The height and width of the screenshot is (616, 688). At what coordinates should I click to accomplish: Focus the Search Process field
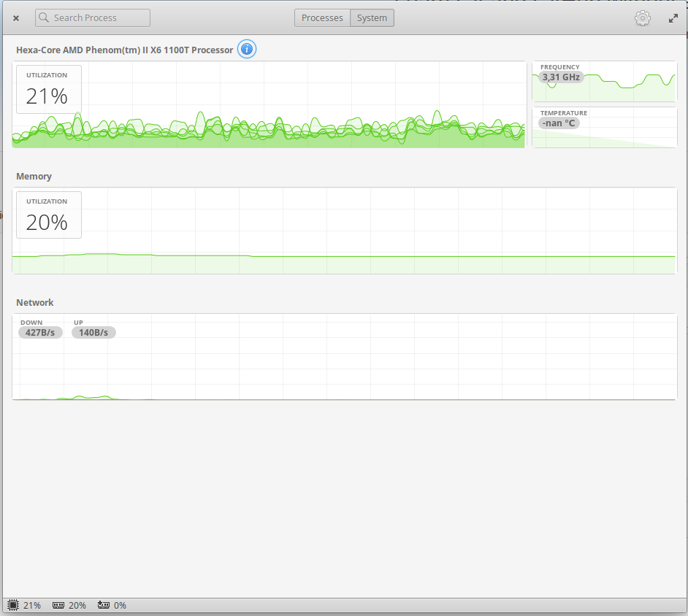pyautogui.click(x=93, y=18)
